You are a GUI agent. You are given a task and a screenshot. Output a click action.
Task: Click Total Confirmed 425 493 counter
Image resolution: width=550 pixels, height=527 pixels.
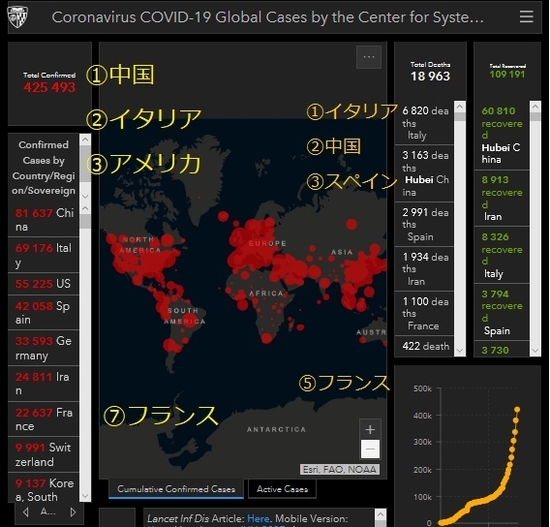(x=49, y=83)
